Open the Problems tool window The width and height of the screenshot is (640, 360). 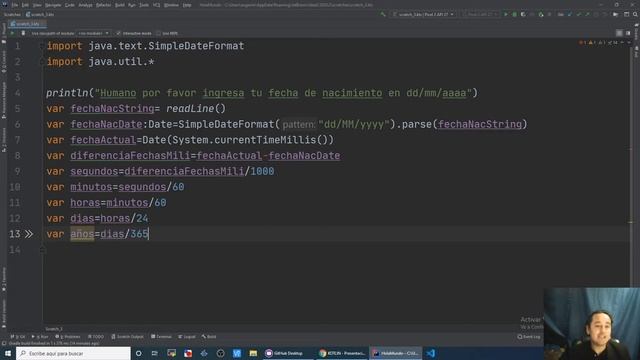68,337
